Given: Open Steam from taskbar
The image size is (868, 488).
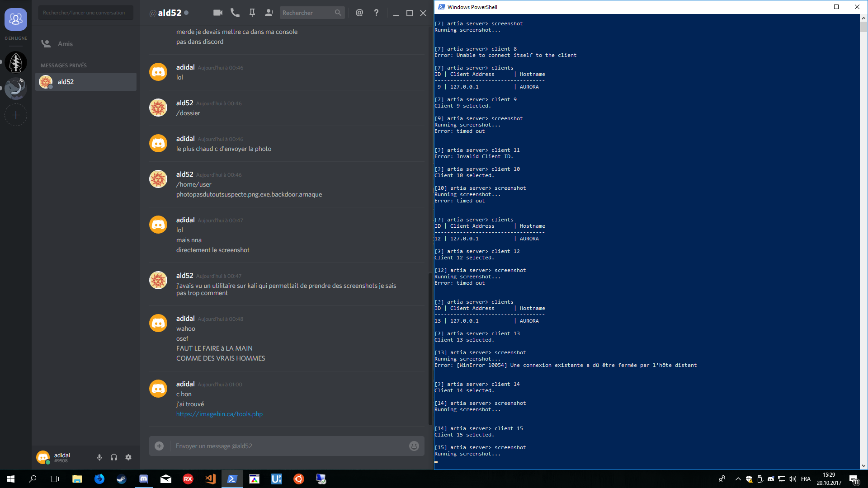Looking at the screenshot, I should coord(122,479).
